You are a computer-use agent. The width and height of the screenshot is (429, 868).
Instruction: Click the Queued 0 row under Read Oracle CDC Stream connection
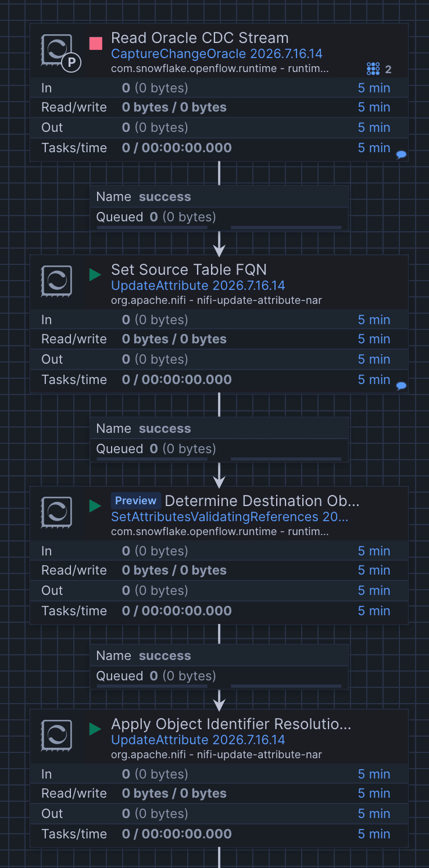pyautogui.click(x=219, y=217)
